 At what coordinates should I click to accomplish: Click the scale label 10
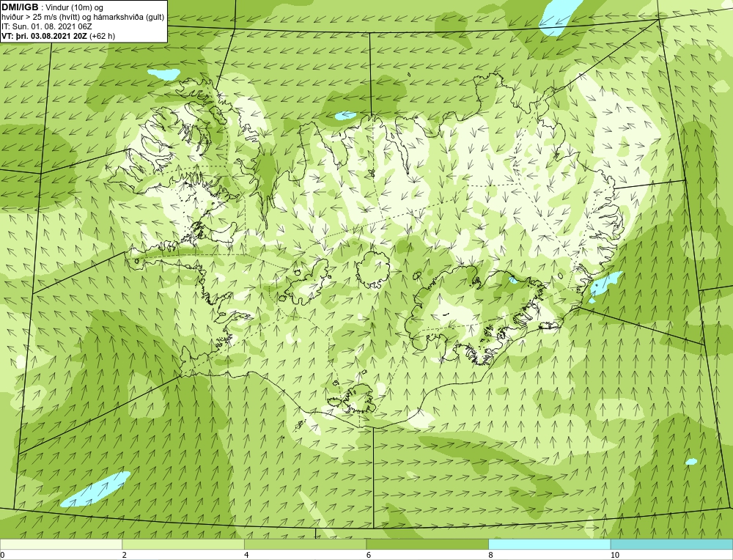615,555
